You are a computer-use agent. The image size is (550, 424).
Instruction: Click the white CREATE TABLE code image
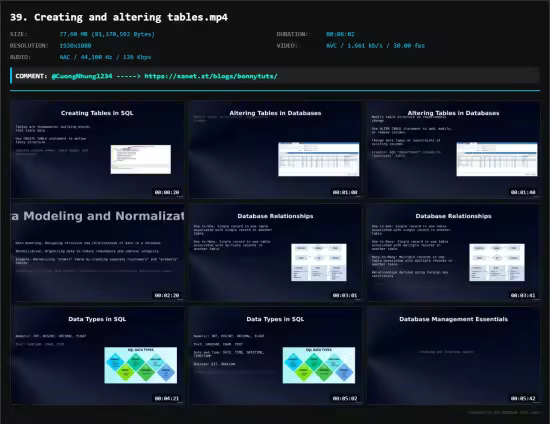(x=141, y=159)
